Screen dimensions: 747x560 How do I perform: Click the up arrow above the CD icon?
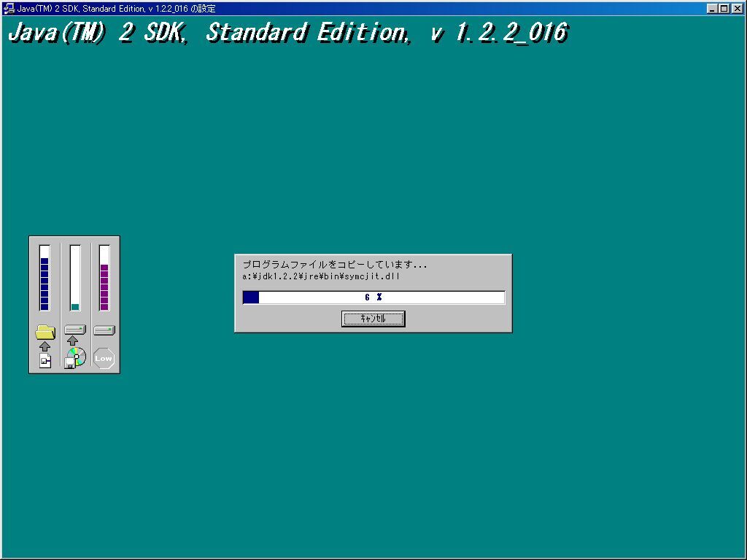(72, 341)
